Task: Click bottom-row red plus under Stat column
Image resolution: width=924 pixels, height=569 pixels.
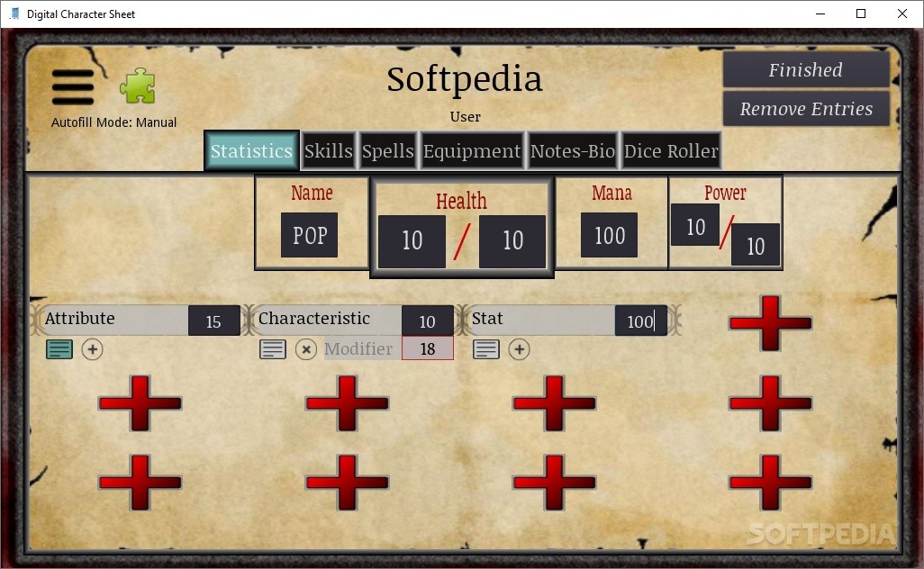Action: [555, 483]
